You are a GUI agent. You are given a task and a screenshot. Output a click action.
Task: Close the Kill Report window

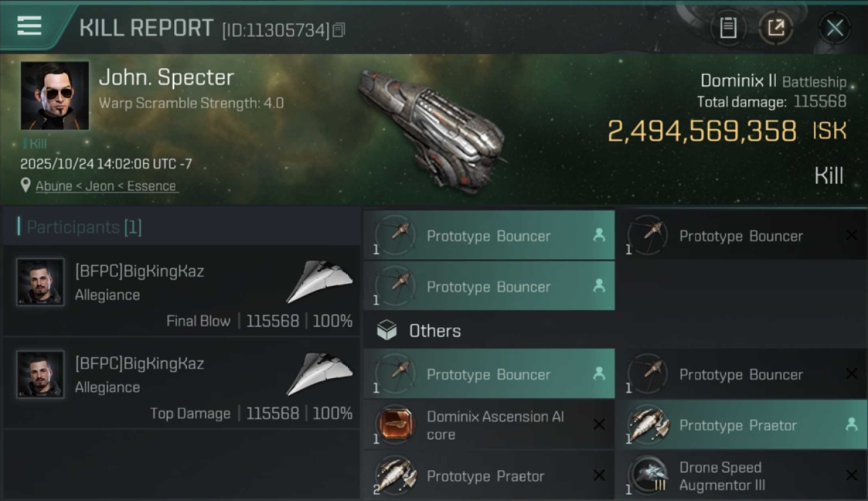coord(835,28)
